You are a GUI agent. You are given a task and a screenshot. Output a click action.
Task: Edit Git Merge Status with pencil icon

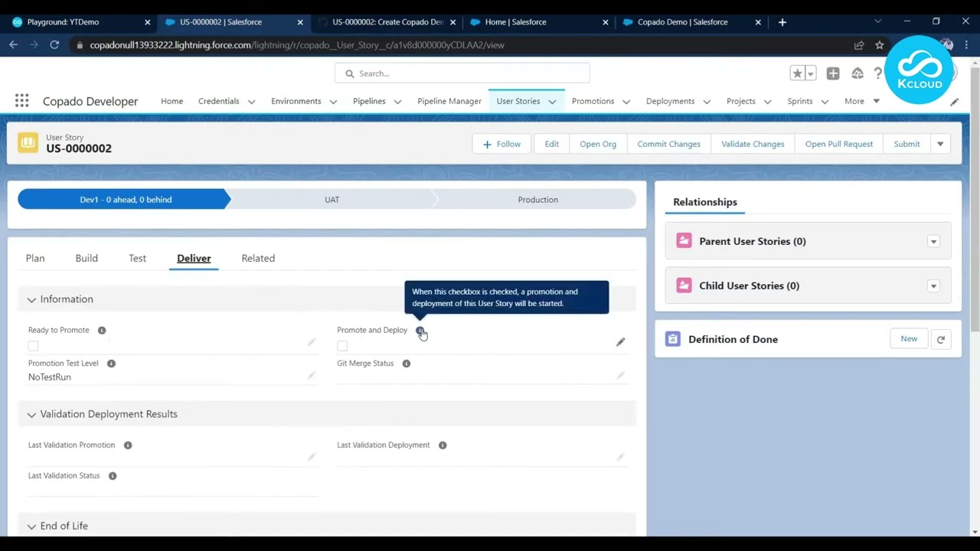click(620, 375)
